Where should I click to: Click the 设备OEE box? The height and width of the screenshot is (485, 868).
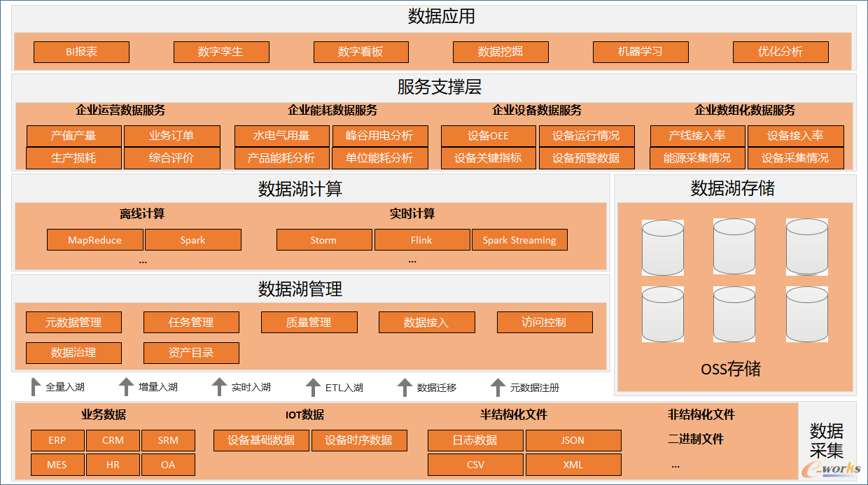[489, 136]
